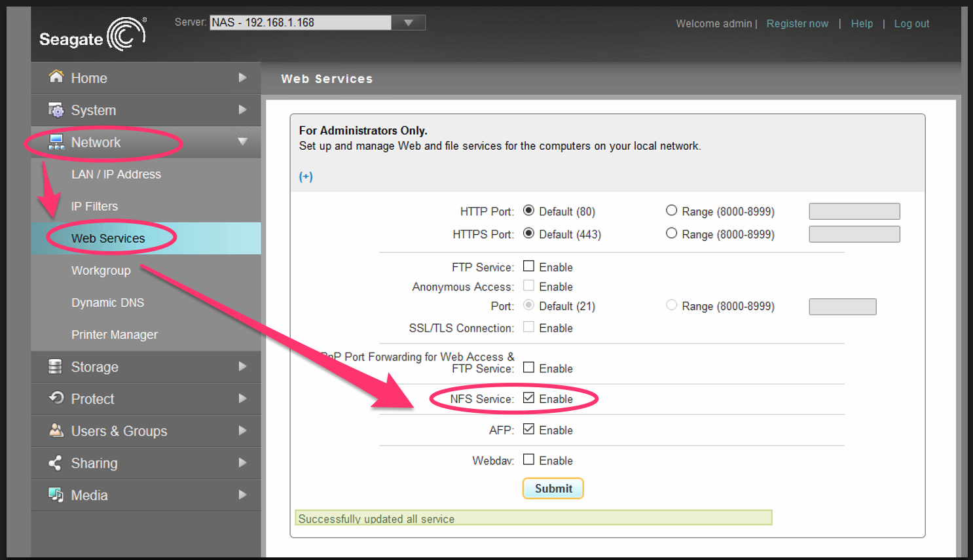The image size is (973, 560).
Task: Click the Home house icon in sidebar
Action: tap(56, 77)
